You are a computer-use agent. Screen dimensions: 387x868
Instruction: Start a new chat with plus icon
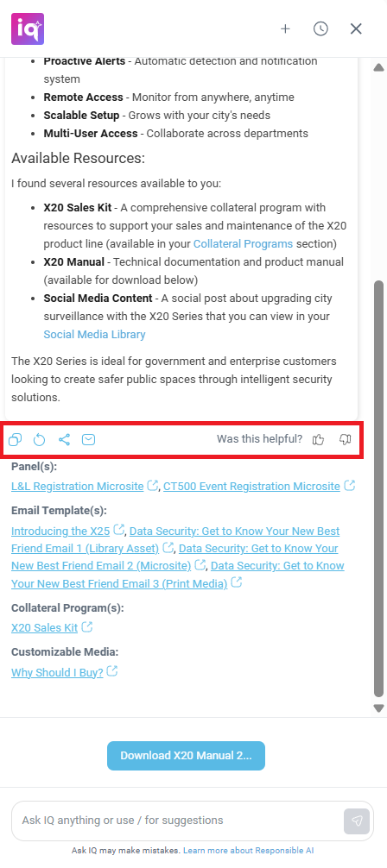pos(285,28)
